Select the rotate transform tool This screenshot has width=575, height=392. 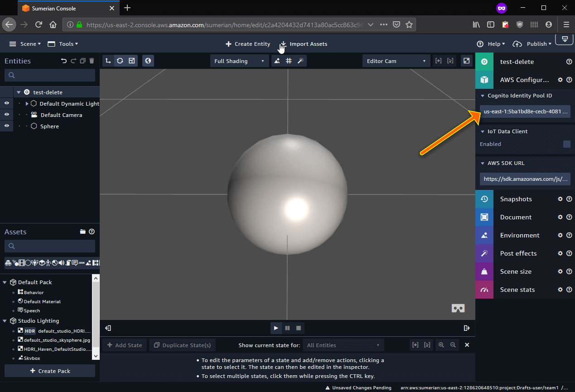(x=120, y=61)
